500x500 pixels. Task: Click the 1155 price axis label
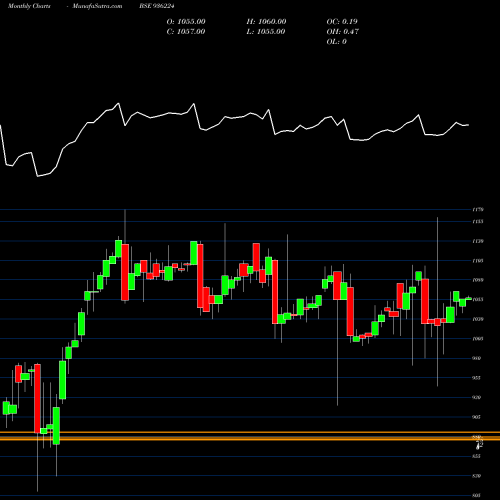pos(478,222)
